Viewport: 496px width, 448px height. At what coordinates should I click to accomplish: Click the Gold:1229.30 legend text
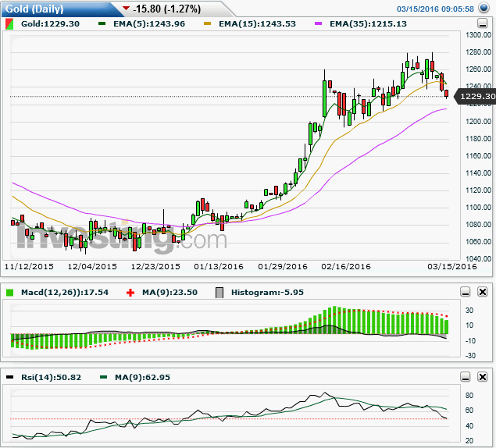(x=50, y=23)
